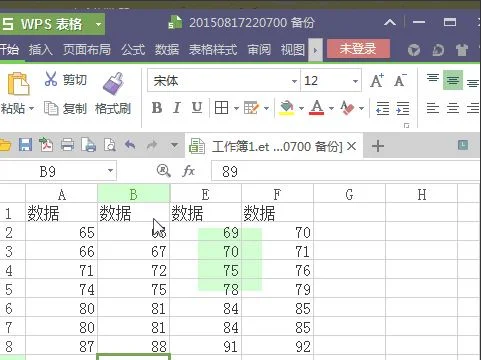Expand draw border dropdown arrow

266,108
